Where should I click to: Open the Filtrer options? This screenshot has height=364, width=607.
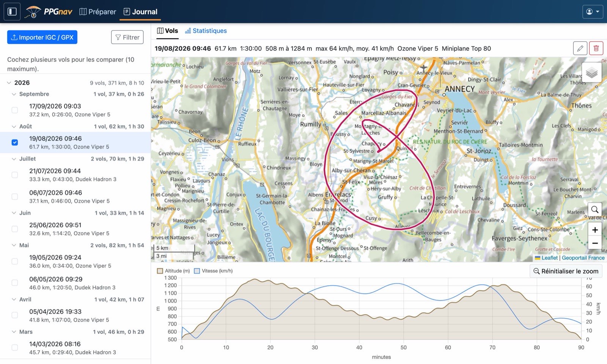[x=127, y=37]
